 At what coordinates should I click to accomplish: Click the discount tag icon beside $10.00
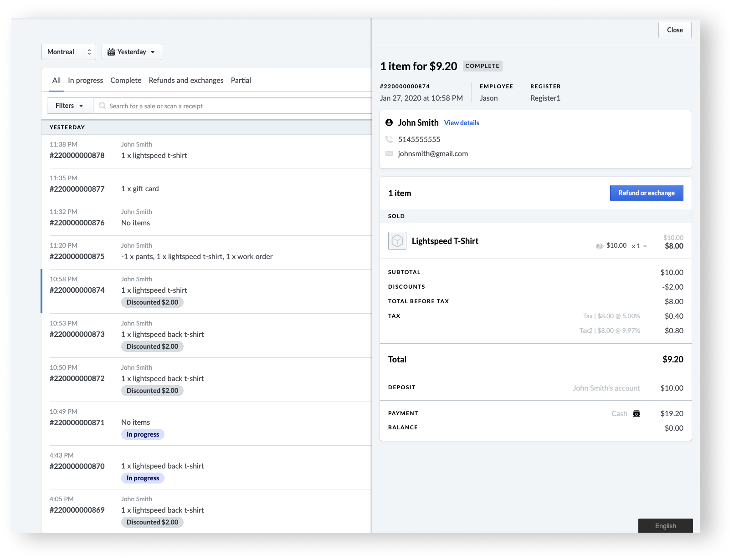coord(600,246)
